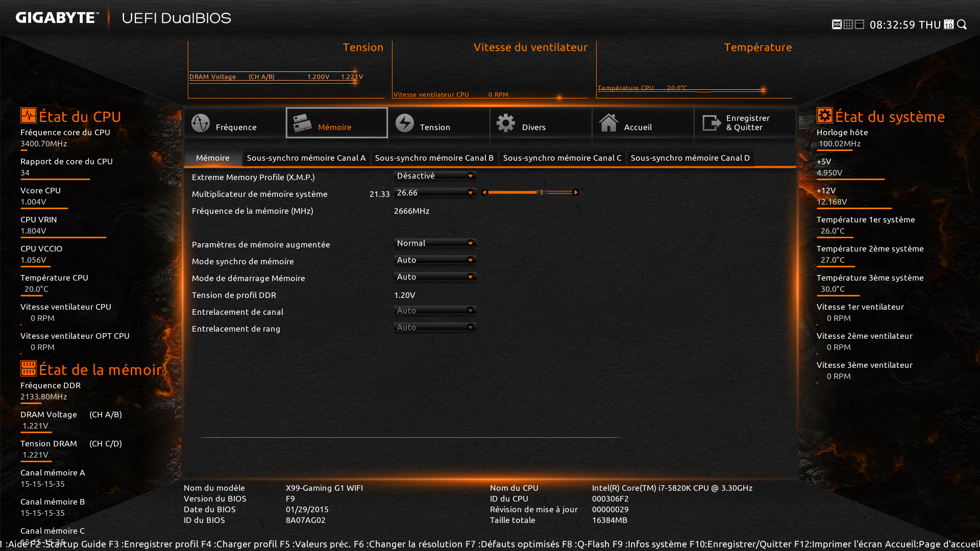Click the classic window mode icon
This screenshot has height=551, width=980.
pos(860,24)
